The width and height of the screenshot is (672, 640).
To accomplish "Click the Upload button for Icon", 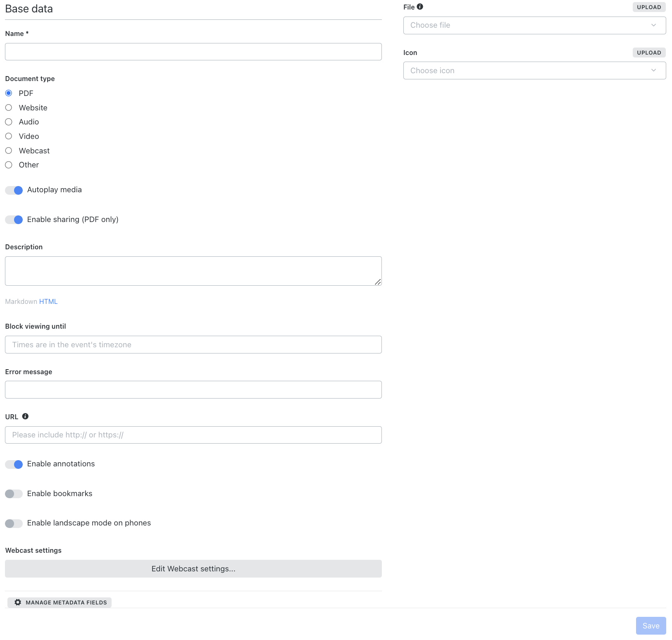I will (x=649, y=53).
